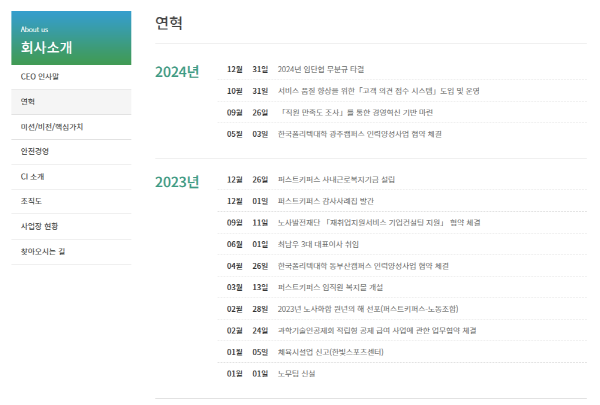Open the CI 소개 sidebar item

coord(71,177)
